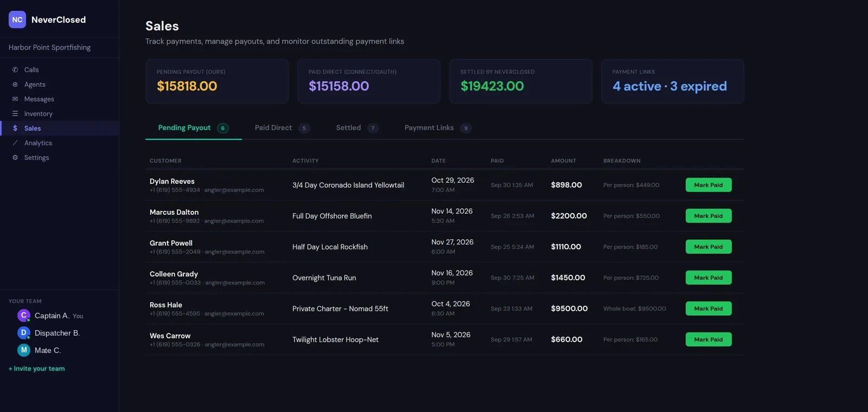
Task: Click Captain A. avatar icon
Action: pyautogui.click(x=24, y=316)
